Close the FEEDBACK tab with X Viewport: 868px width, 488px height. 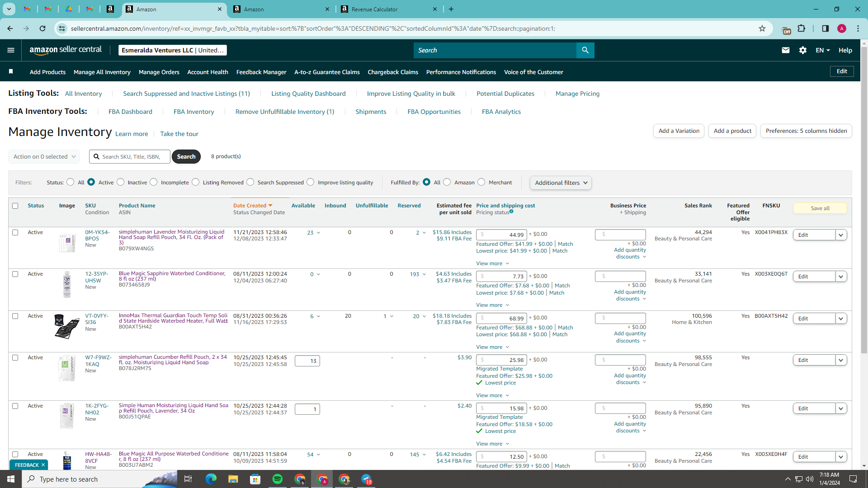[43, 465]
